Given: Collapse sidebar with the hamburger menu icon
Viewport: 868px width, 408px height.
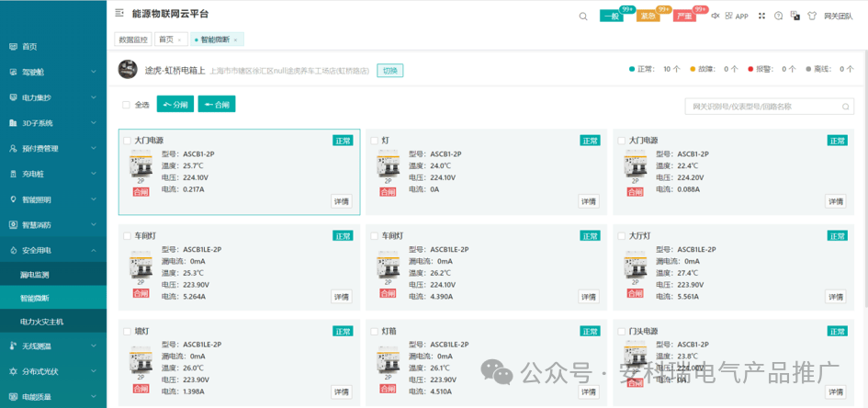Looking at the screenshot, I should coord(119,13).
